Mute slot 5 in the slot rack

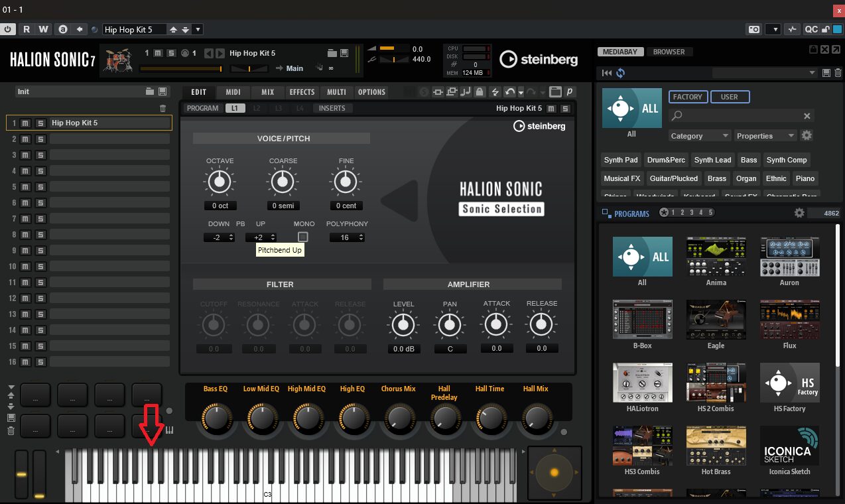(x=26, y=186)
